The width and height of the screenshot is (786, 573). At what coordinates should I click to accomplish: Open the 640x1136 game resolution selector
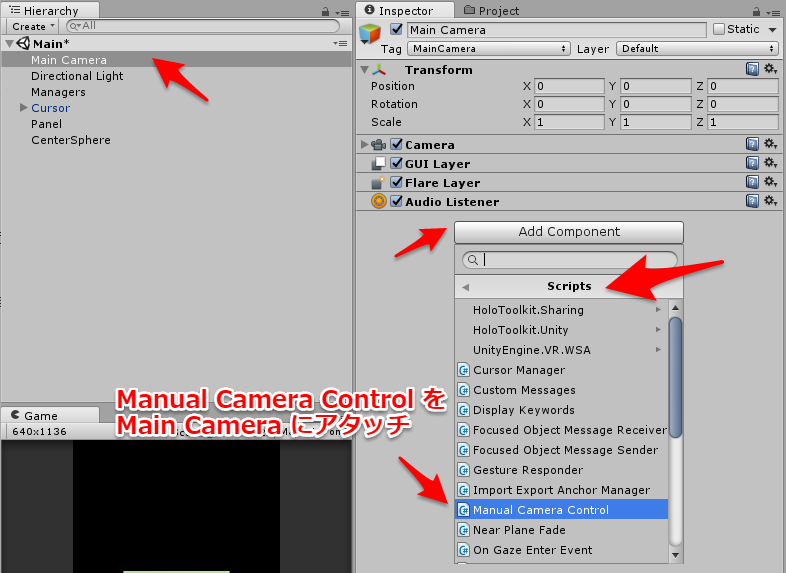40,432
